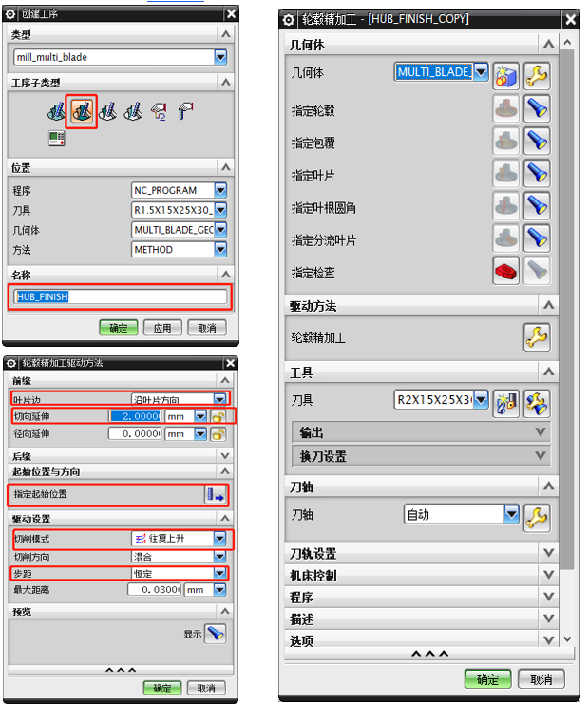Open R1.5X15X25X30 刀具 dropdown in 创建工序

pyautogui.click(x=220, y=210)
